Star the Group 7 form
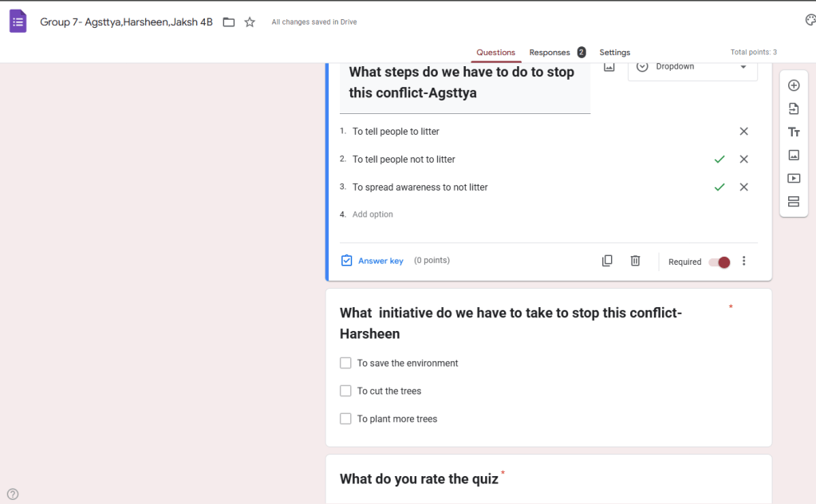The image size is (816, 504). [x=249, y=23]
